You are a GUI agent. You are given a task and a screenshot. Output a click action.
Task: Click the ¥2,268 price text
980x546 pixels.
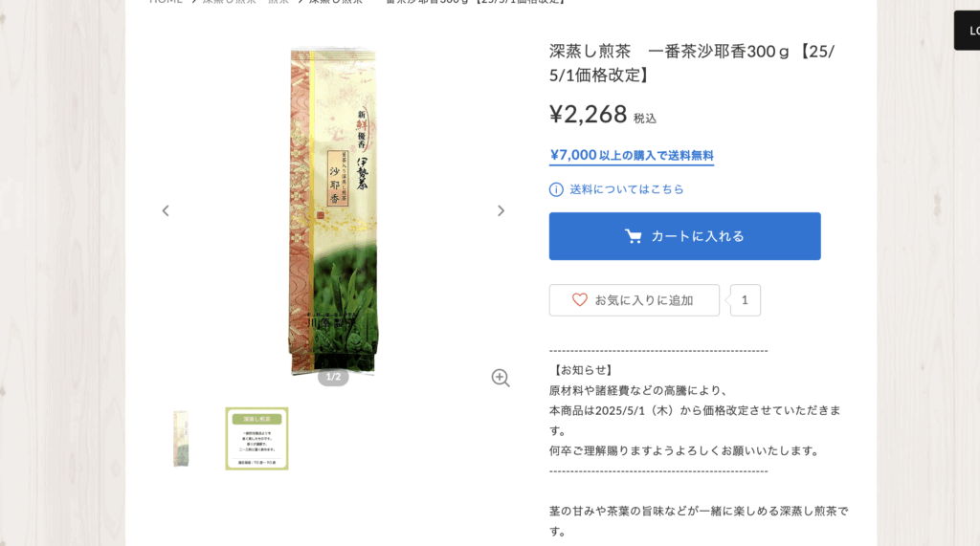(589, 115)
